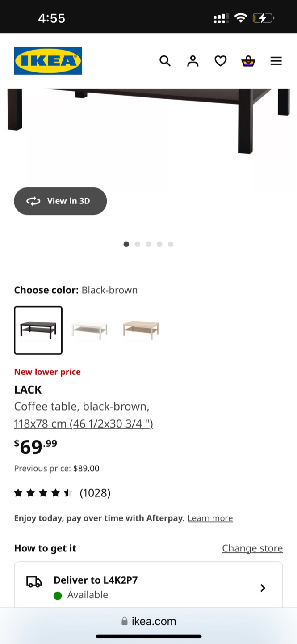This screenshot has width=297, height=644.
Task: Expand delivery options chevron arrow
Action: pos(263,588)
